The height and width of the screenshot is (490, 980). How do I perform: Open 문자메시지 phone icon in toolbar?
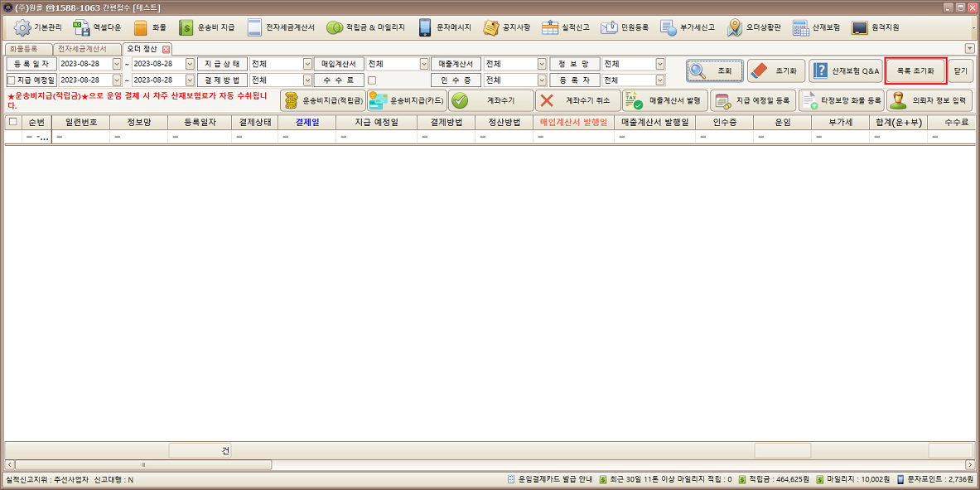pyautogui.click(x=445, y=27)
